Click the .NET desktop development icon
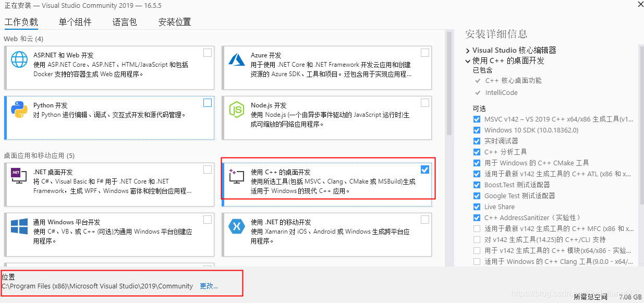 [x=19, y=176]
